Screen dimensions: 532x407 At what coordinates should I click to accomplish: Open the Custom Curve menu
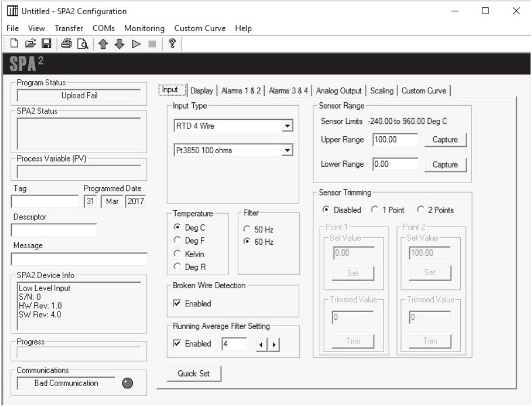click(x=199, y=28)
